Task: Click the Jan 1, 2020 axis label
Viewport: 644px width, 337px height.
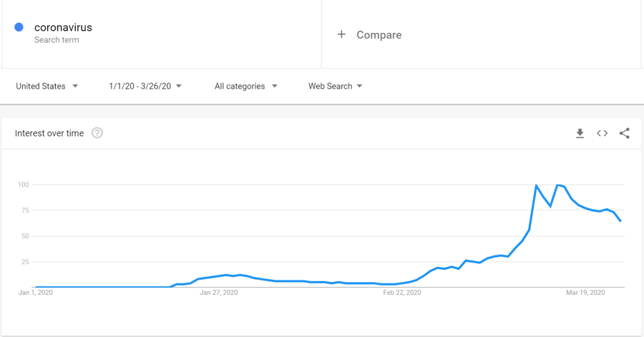Action: click(x=35, y=292)
